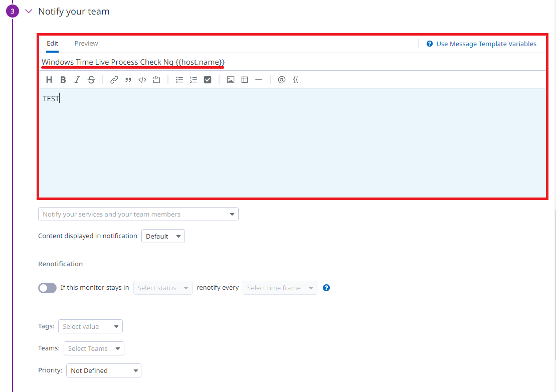Insert a block quote
556x392 pixels.
[128, 80]
